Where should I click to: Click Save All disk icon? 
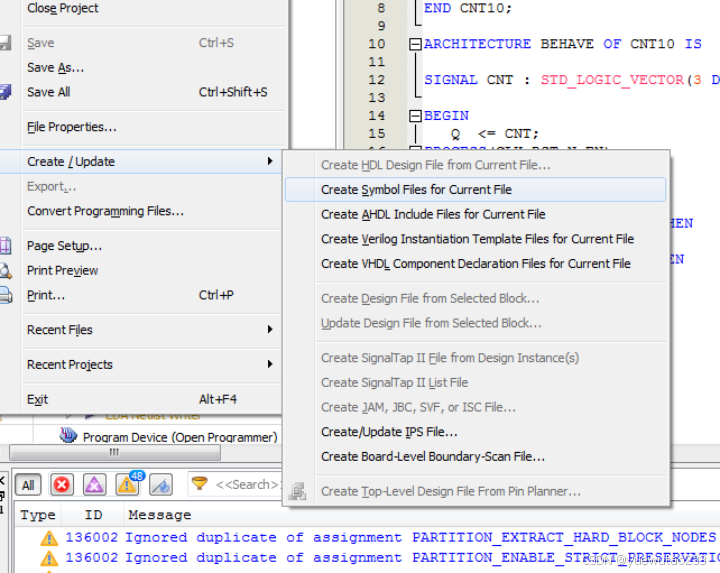5,92
